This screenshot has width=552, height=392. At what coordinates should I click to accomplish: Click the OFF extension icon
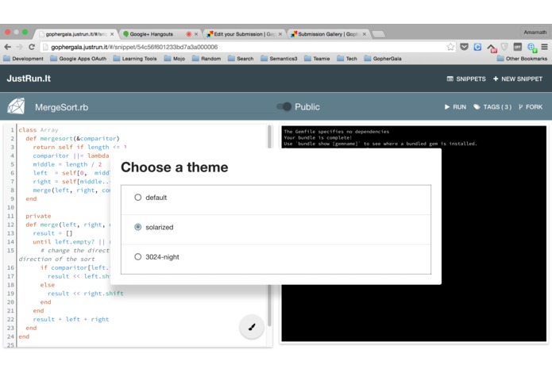point(518,47)
